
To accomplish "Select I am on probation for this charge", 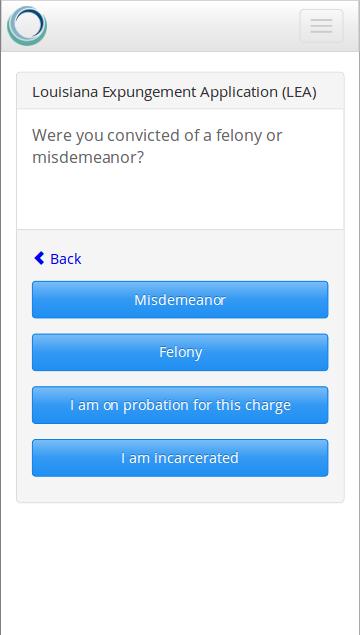I will point(180,405).
